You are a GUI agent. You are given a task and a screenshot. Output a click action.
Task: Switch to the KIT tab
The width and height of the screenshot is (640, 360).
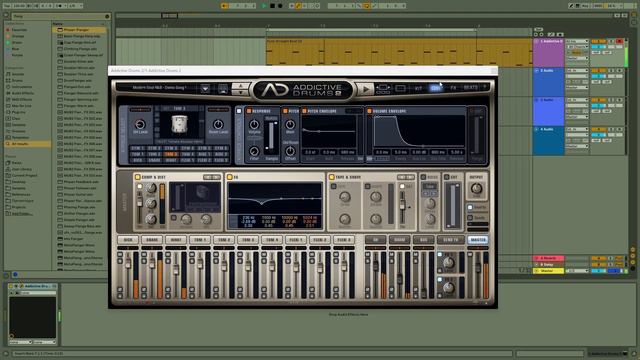click(x=418, y=88)
